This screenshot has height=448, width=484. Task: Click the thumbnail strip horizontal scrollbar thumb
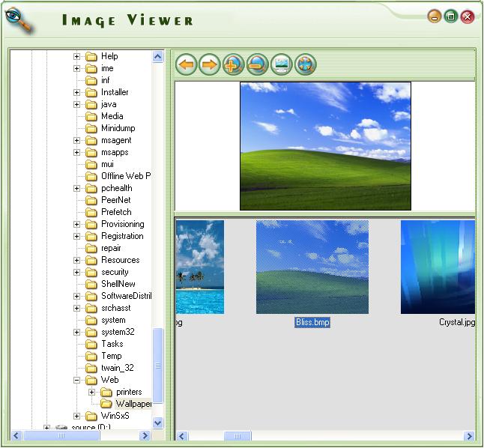(x=238, y=436)
